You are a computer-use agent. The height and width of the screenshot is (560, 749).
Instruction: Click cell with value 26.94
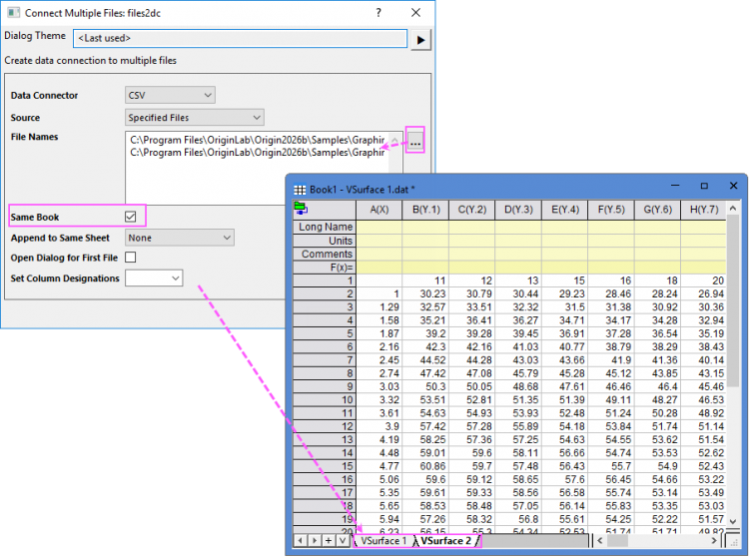[x=703, y=293]
